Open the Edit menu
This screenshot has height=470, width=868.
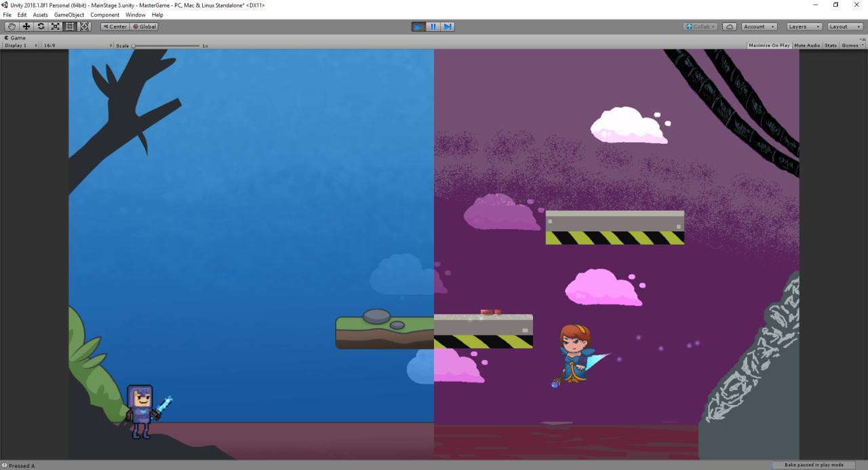pos(22,15)
